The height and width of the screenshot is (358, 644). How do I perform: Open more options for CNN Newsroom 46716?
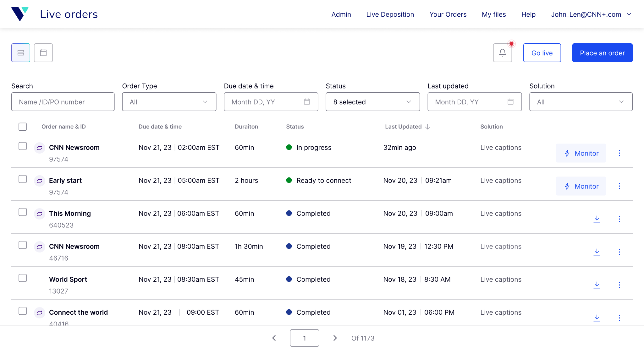(619, 252)
